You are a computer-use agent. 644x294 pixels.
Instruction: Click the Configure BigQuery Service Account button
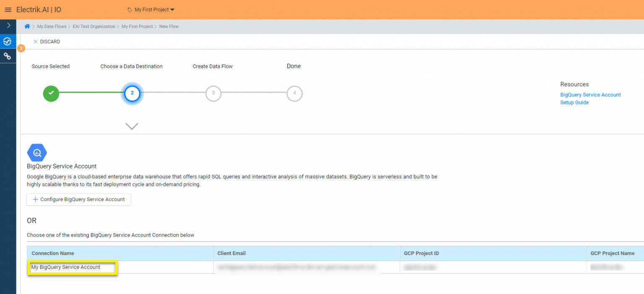(x=78, y=199)
